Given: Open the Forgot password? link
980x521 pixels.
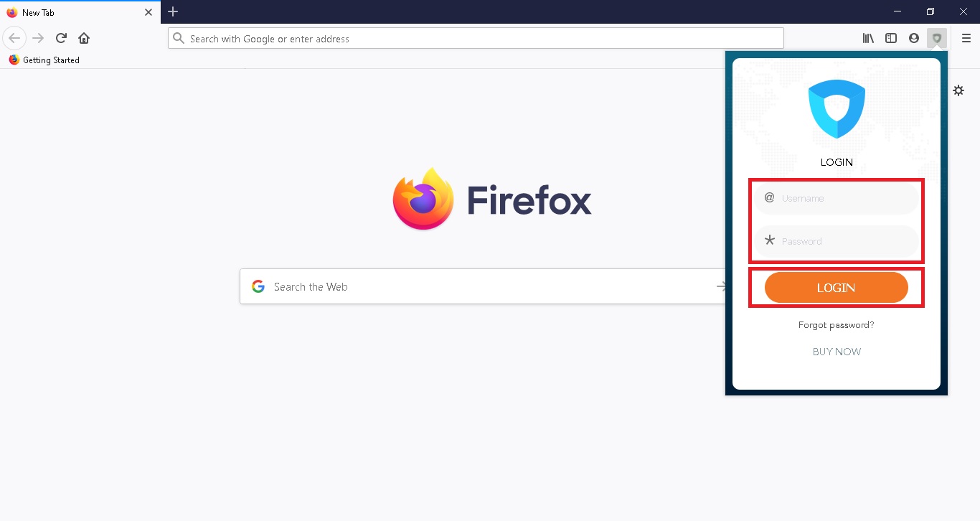Looking at the screenshot, I should click(837, 325).
